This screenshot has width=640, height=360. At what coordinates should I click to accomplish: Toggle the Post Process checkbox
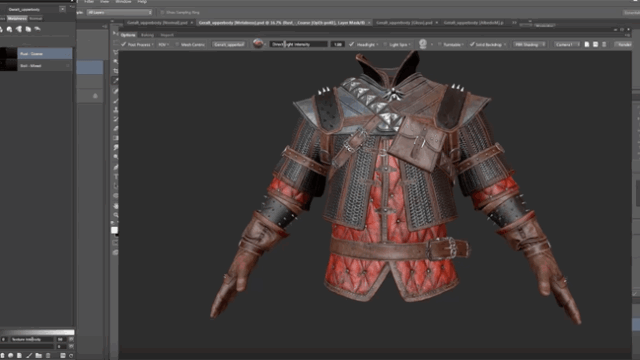(x=124, y=44)
